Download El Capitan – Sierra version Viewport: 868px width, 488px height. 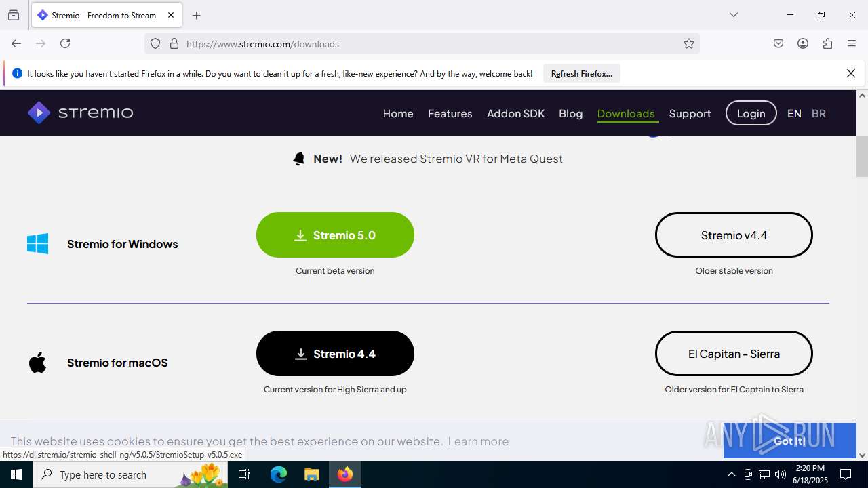[734, 354]
